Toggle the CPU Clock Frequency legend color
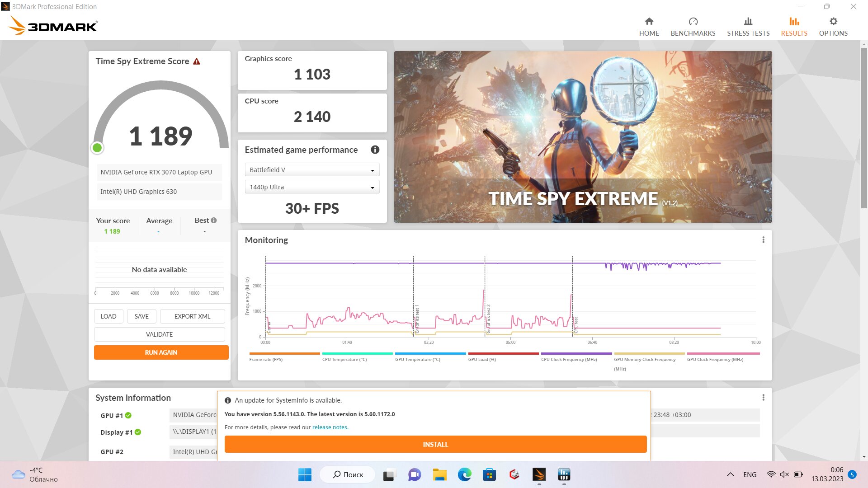868x488 pixels. [x=576, y=353]
